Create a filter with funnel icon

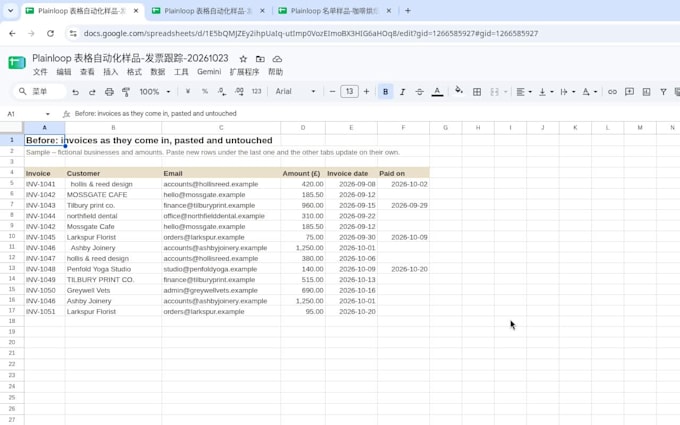pos(663,92)
